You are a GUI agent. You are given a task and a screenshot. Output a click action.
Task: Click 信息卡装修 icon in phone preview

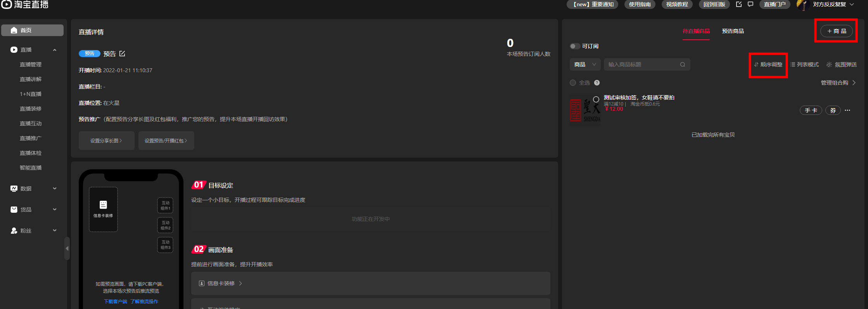103,205
